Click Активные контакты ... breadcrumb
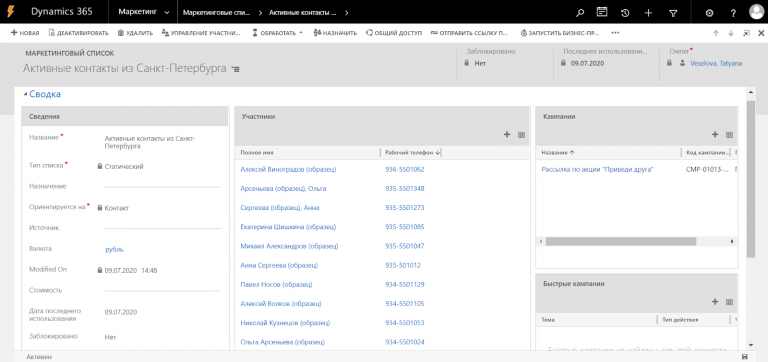 point(302,13)
